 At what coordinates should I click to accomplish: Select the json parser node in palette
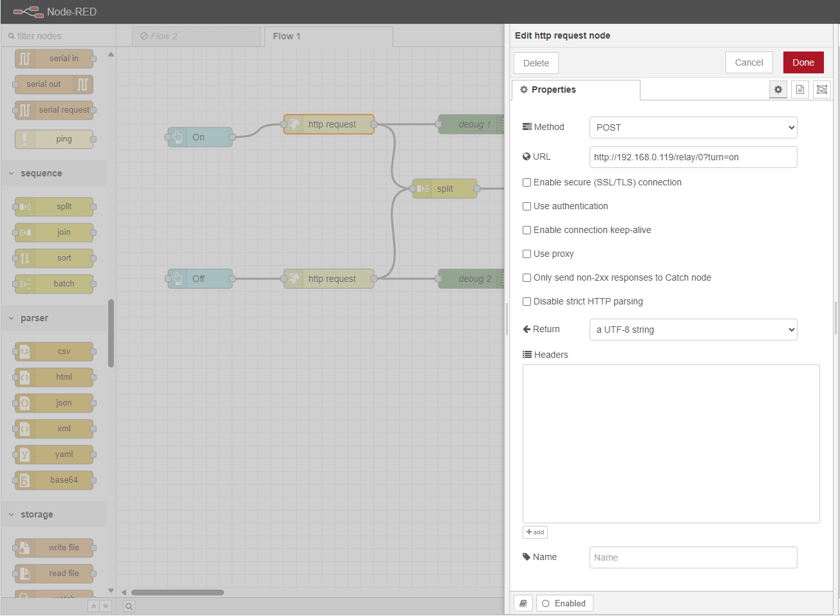[x=54, y=403]
